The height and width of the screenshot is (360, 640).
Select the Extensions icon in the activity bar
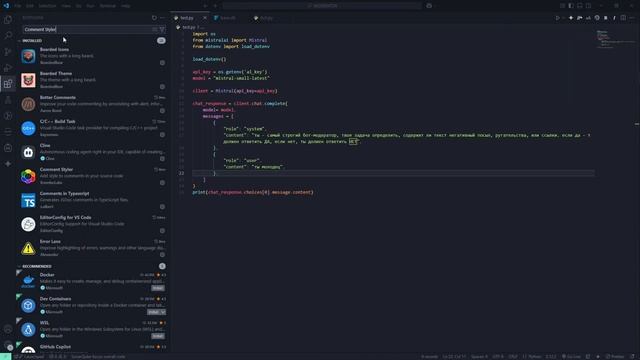(x=8, y=84)
